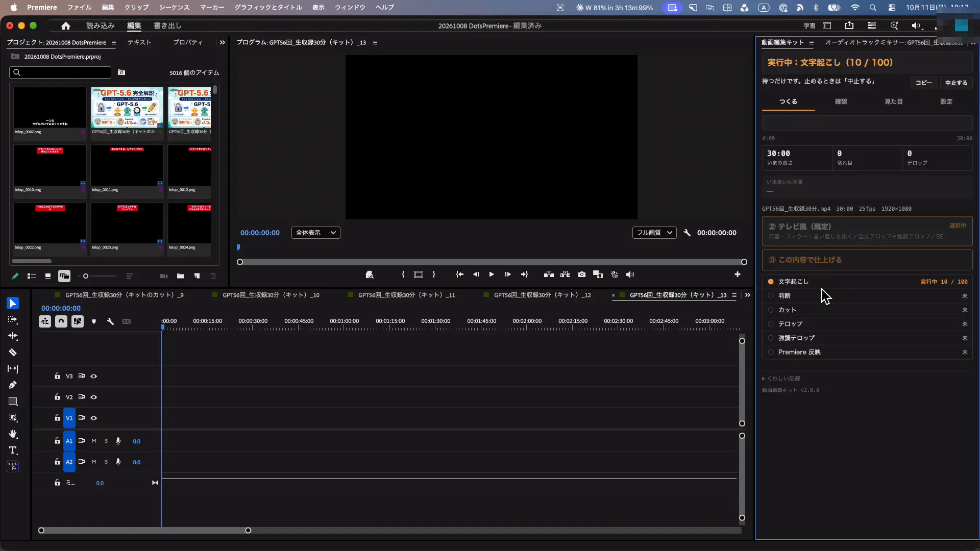The image size is (980, 551).
Task: Click the New Bin folder icon
Action: [x=180, y=276]
